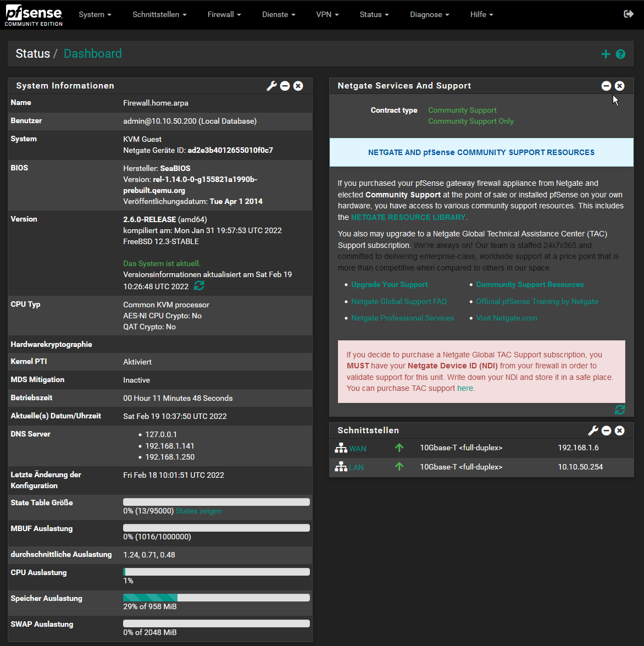Screen dimensions: 644x646
Task: Open the NETGATE RESOURCE LIBRARY link
Action: [x=408, y=217]
